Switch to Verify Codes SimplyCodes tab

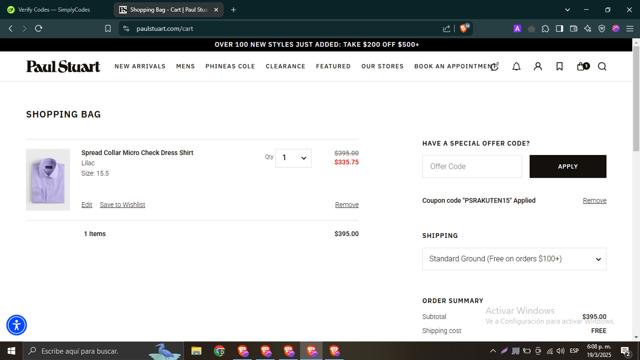click(55, 10)
